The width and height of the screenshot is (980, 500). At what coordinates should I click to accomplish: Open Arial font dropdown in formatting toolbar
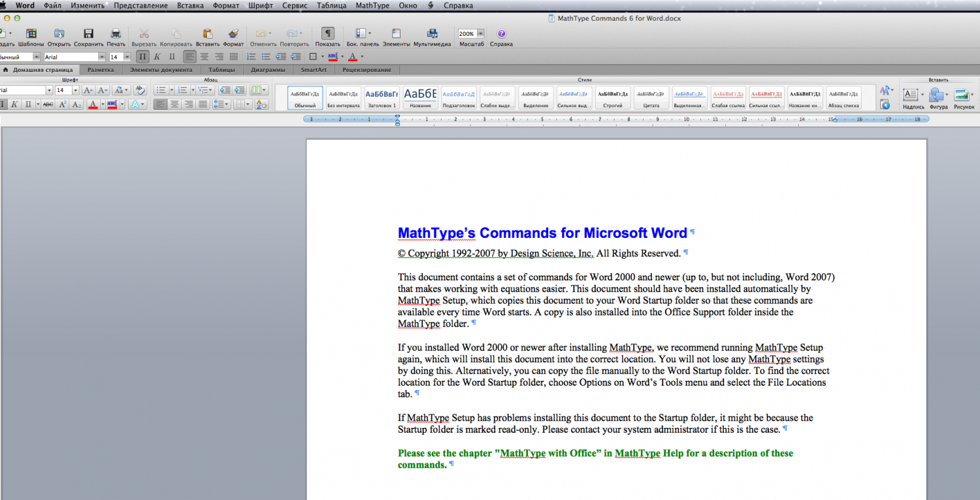pyautogui.click(x=101, y=57)
